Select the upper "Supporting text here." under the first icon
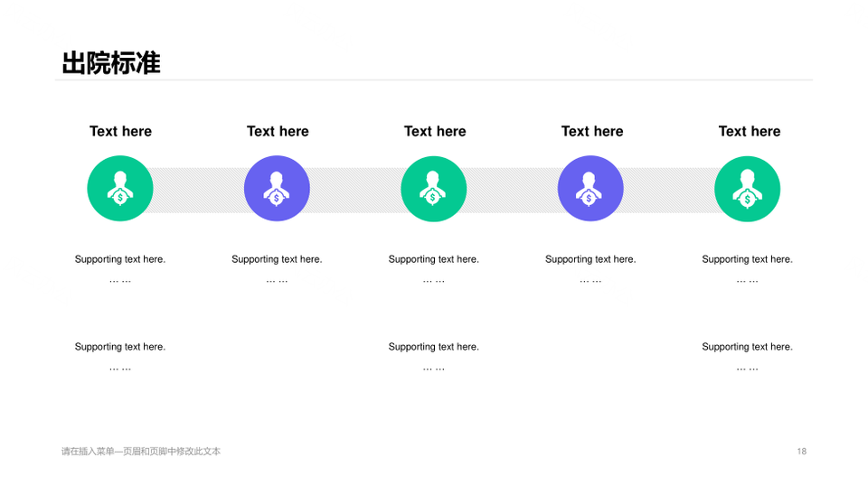 (x=120, y=259)
